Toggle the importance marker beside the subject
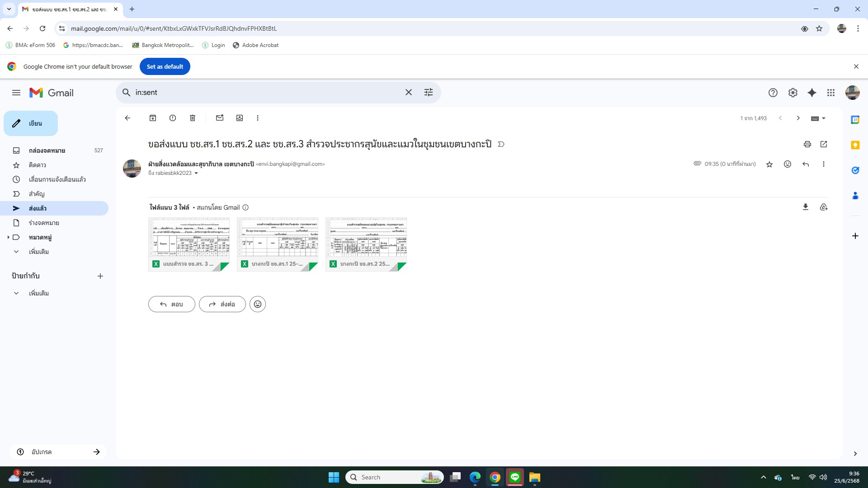The height and width of the screenshot is (488, 868). coord(501,144)
